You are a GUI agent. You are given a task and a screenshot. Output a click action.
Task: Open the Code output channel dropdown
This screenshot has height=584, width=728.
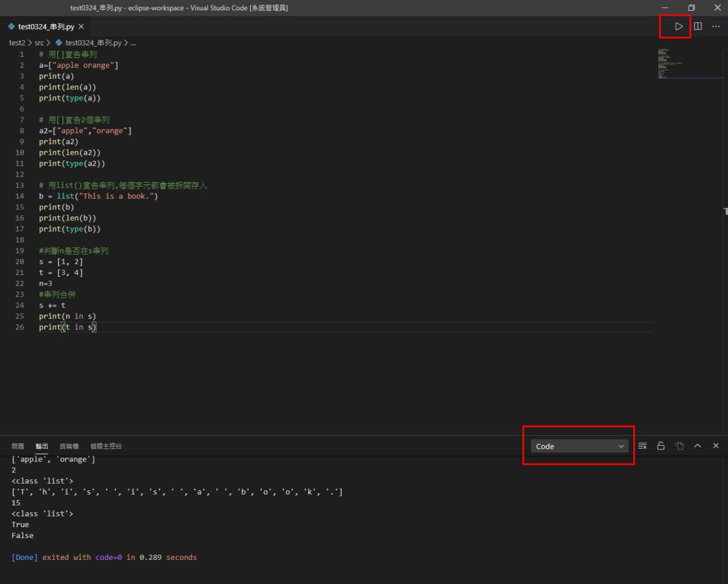[579, 446]
